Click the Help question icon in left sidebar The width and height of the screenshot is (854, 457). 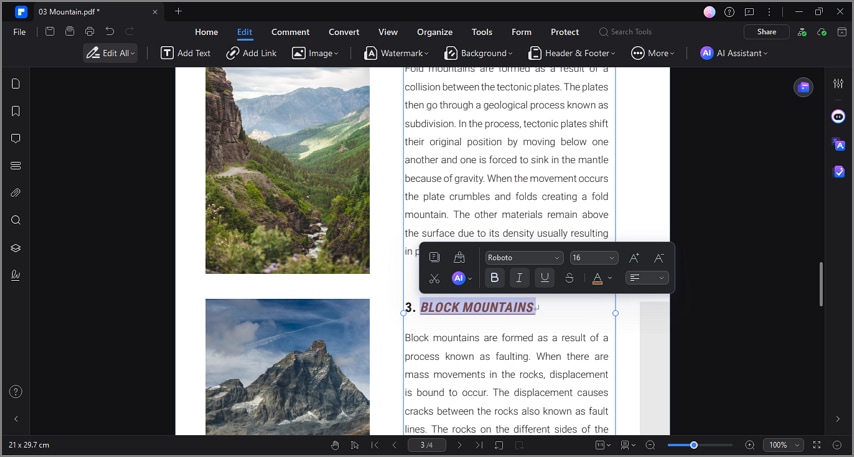coord(16,391)
